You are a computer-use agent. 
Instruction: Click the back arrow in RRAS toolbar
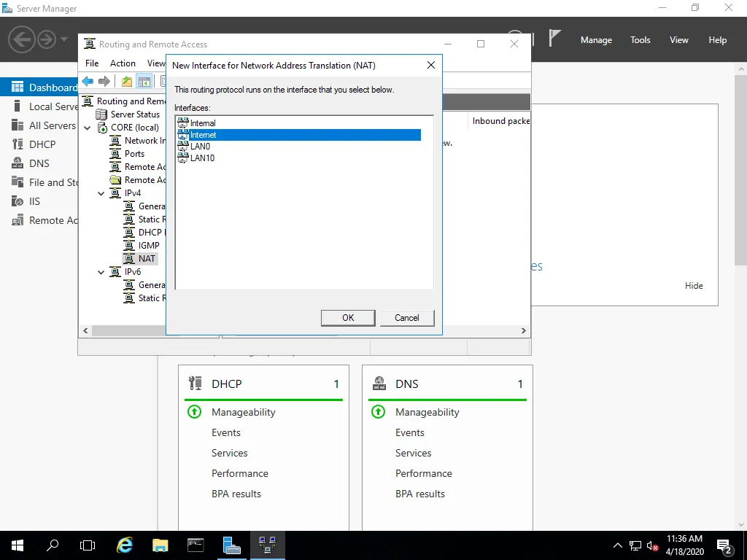tap(88, 81)
